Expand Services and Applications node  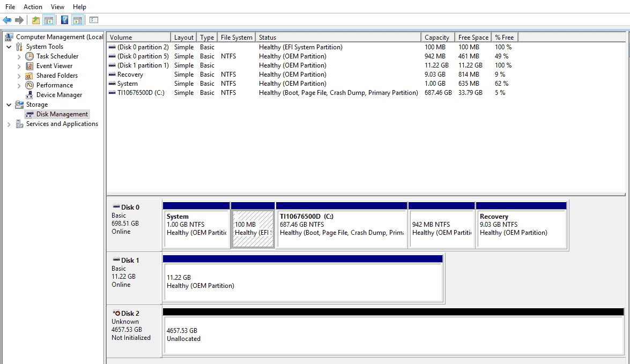[9, 124]
